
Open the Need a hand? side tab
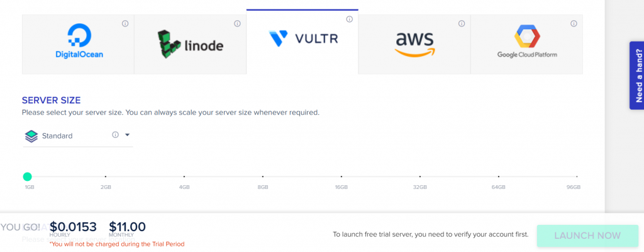tap(637, 76)
